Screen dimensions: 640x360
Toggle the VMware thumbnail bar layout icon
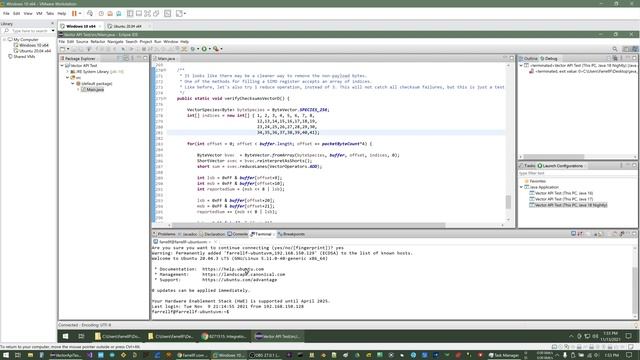[x=139, y=13]
